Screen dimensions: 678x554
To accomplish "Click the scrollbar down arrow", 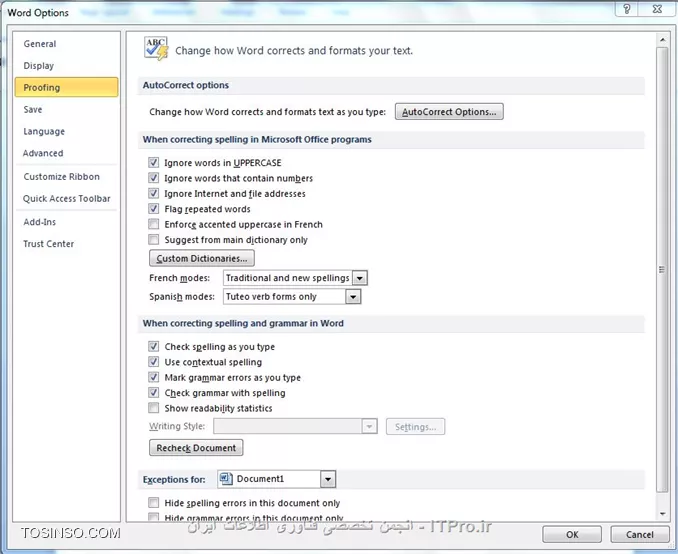I will tap(662, 514).
